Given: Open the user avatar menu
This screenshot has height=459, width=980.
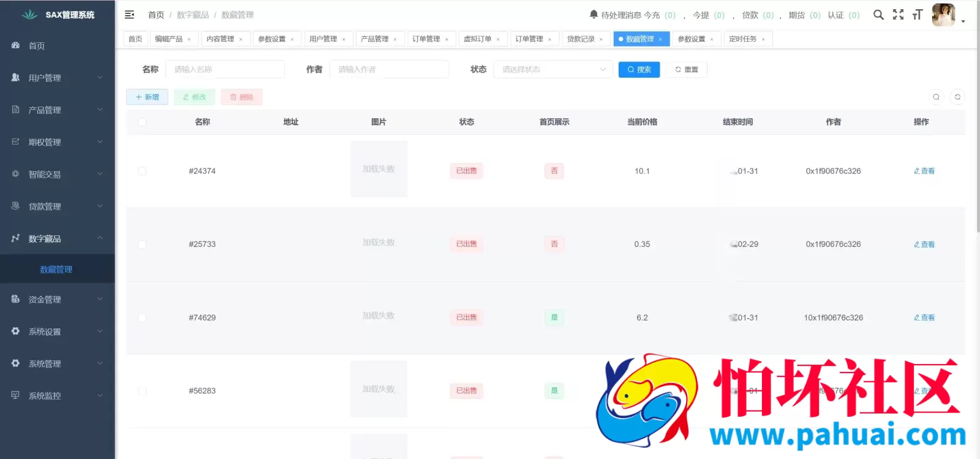Looking at the screenshot, I should [943, 15].
